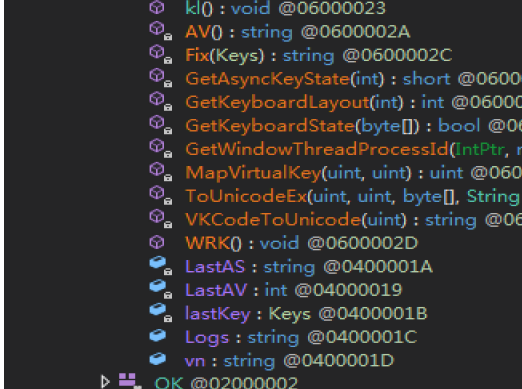Expand the OK class node arrow

(105, 382)
